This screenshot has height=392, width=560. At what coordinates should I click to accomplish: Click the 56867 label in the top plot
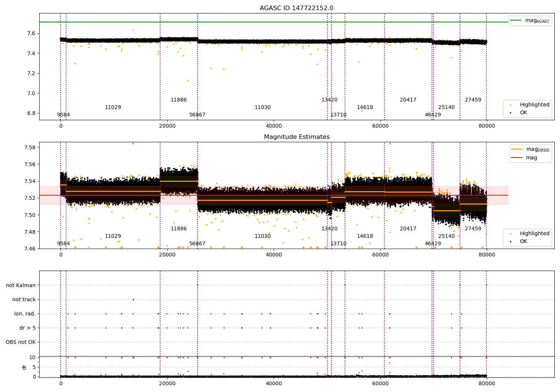point(197,115)
